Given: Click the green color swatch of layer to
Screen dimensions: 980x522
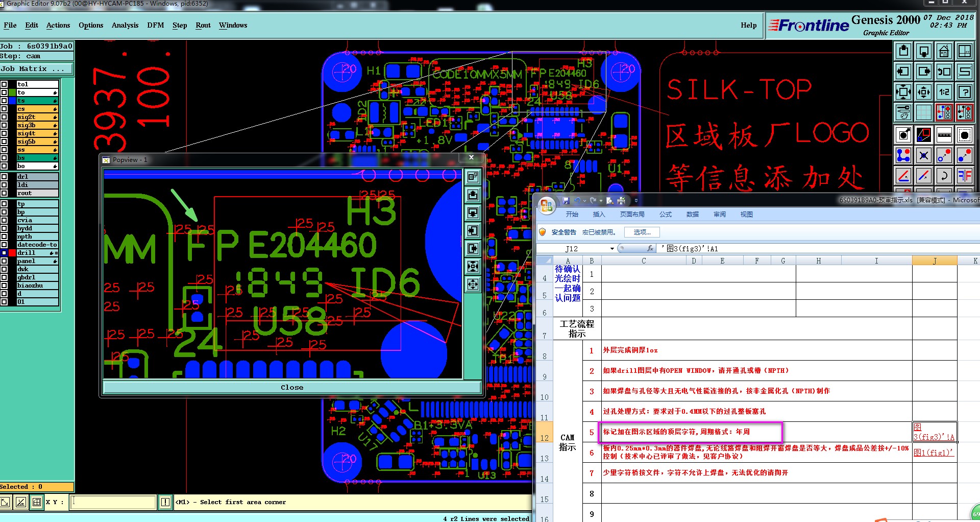Looking at the screenshot, I should 12,92.
